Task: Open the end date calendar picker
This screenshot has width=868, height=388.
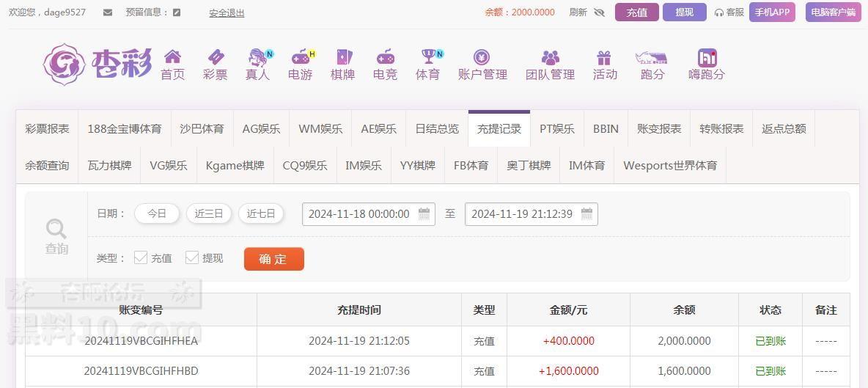Action: pos(586,214)
